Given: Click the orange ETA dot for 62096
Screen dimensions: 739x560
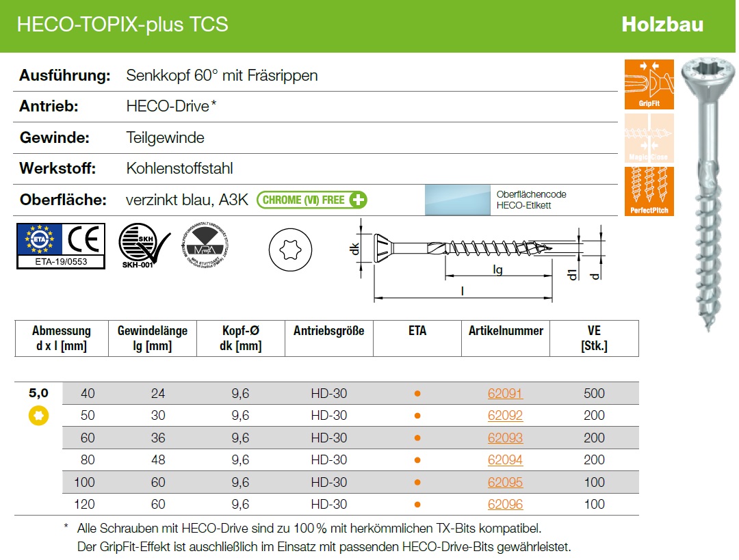Looking at the screenshot, I should coord(417,505).
